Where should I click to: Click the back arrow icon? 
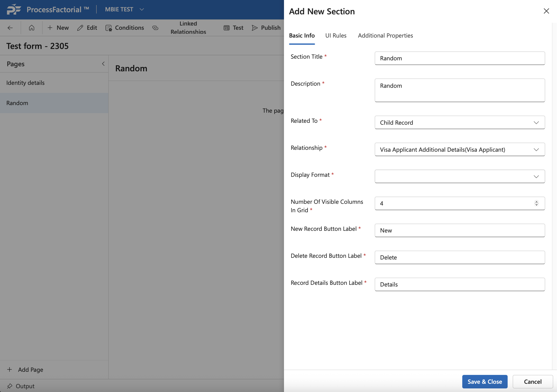(10, 28)
